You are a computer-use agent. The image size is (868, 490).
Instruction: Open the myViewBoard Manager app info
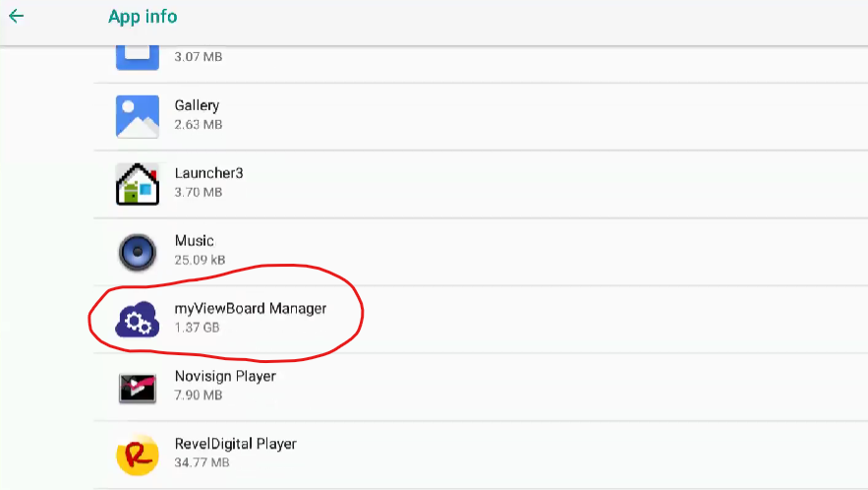(251, 308)
